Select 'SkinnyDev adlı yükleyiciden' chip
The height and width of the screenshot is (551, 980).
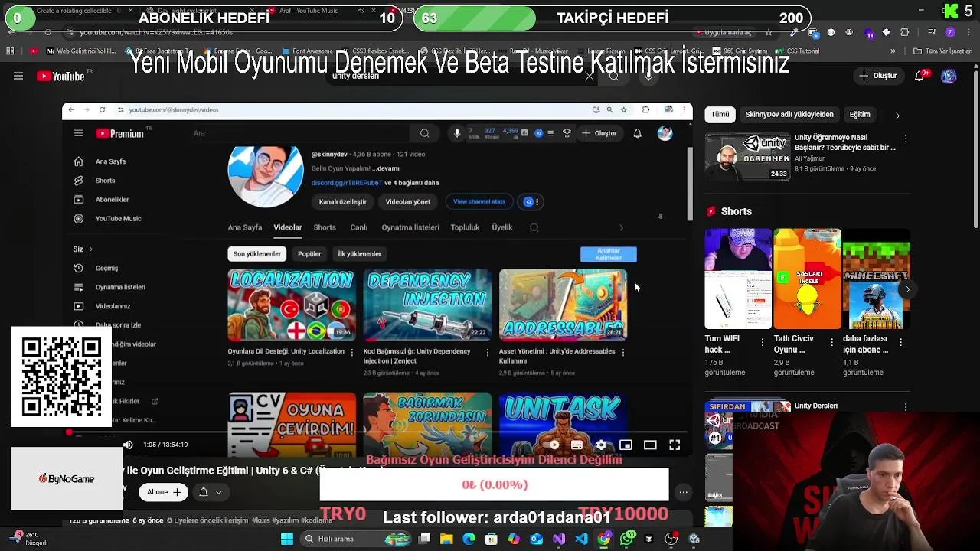(x=789, y=115)
